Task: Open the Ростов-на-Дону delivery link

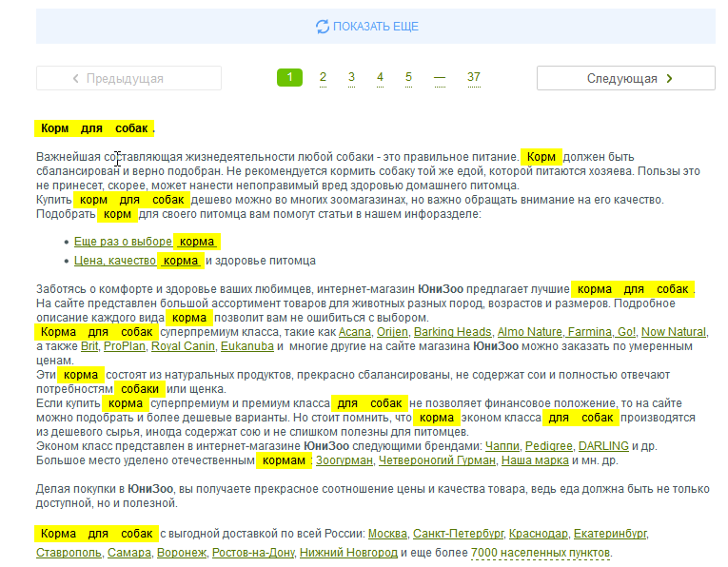Action: pyautogui.click(x=253, y=553)
